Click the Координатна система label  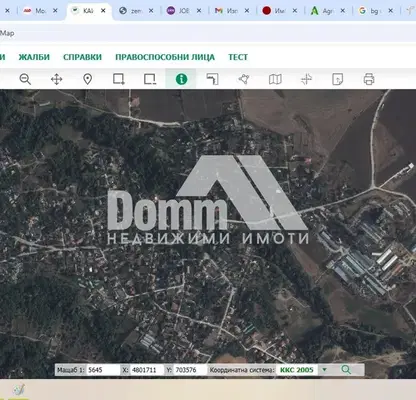242,370
